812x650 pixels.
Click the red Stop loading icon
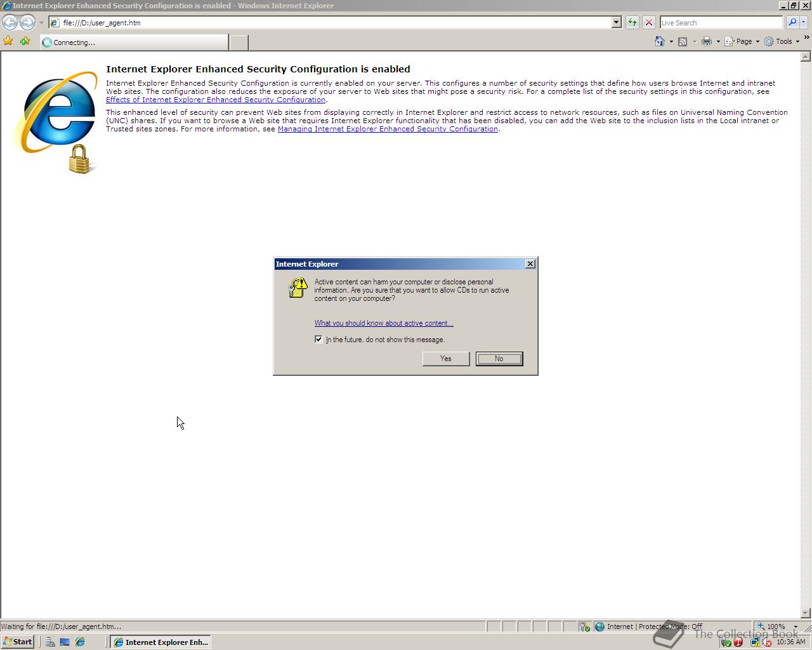pyautogui.click(x=648, y=22)
